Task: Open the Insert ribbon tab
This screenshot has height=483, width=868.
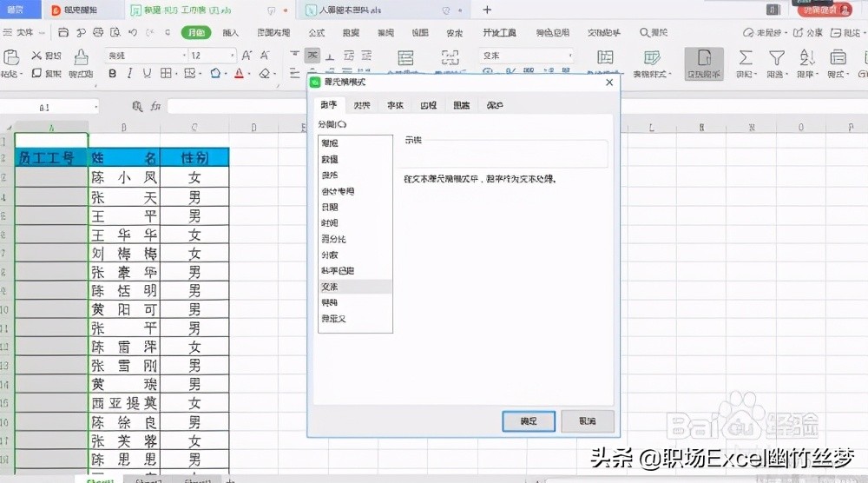Action: 231,33
